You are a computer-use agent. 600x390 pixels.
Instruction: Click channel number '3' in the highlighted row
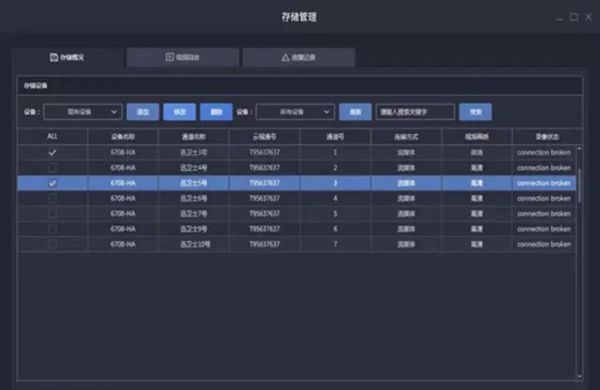335,183
